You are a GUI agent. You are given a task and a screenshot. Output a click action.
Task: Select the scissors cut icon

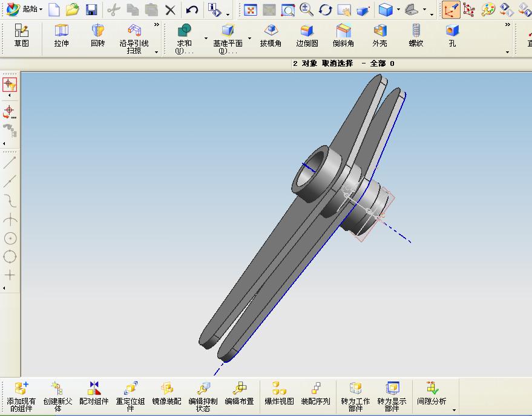pyautogui.click(x=114, y=10)
